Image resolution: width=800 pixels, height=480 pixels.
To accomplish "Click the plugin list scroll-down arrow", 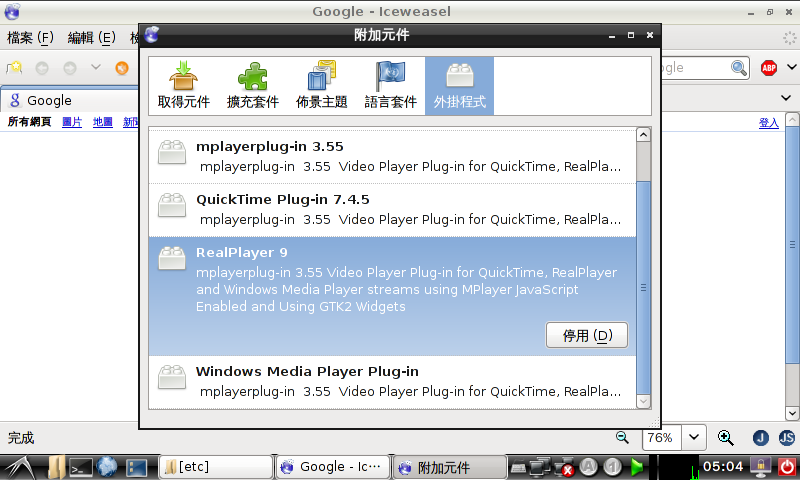I will [x=643, y=401].
